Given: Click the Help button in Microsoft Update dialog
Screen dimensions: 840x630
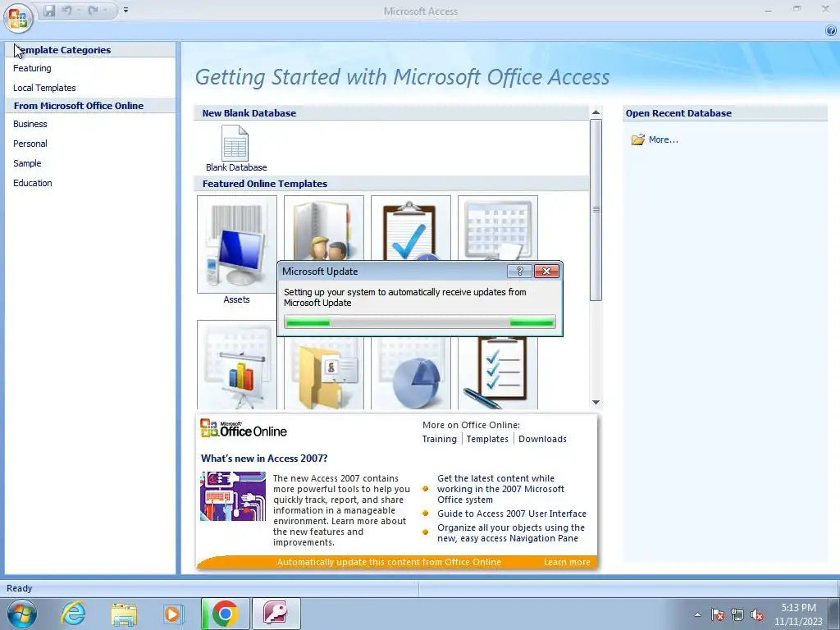Looking at the screenshot, I should 519,271.
